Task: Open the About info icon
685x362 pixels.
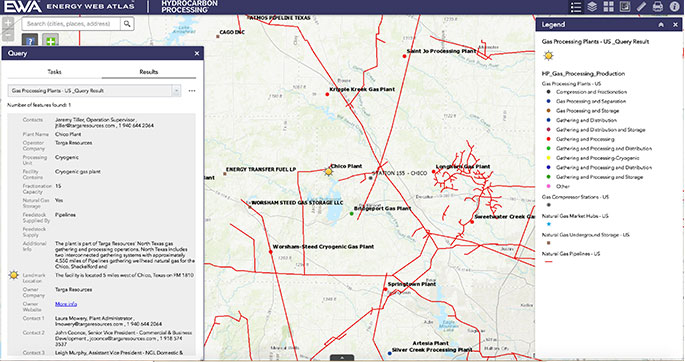Action: point(675,7)
